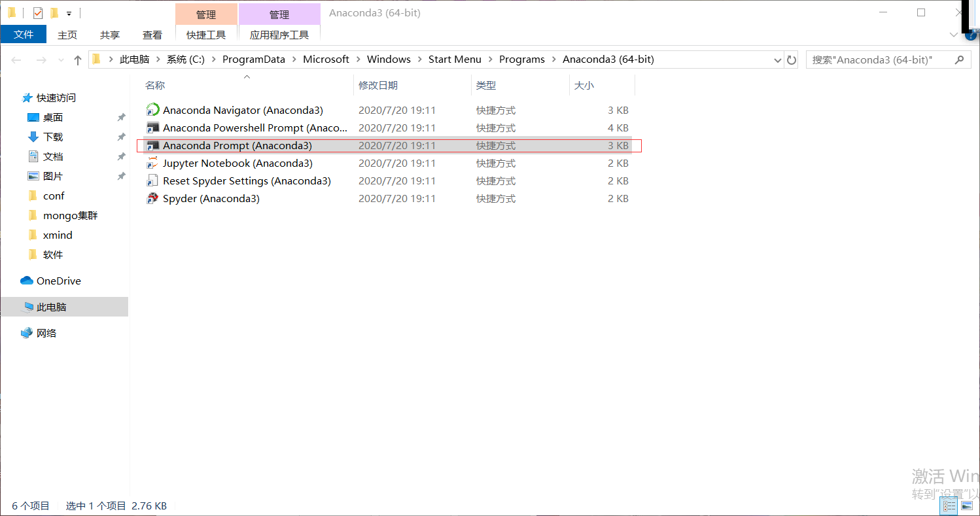Image resolution: width=980 pixels, height=516 pixels.
Task: Open the explorer help icon
Action: 971,37
